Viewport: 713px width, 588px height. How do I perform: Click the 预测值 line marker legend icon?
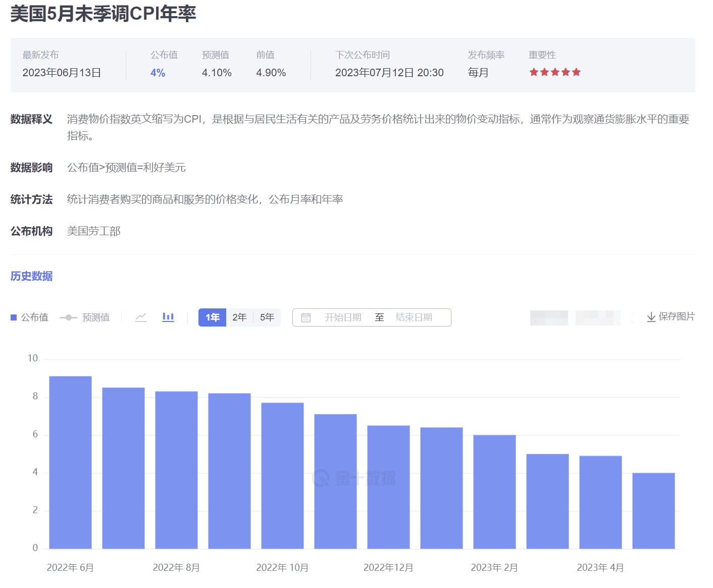coord(69,317)
